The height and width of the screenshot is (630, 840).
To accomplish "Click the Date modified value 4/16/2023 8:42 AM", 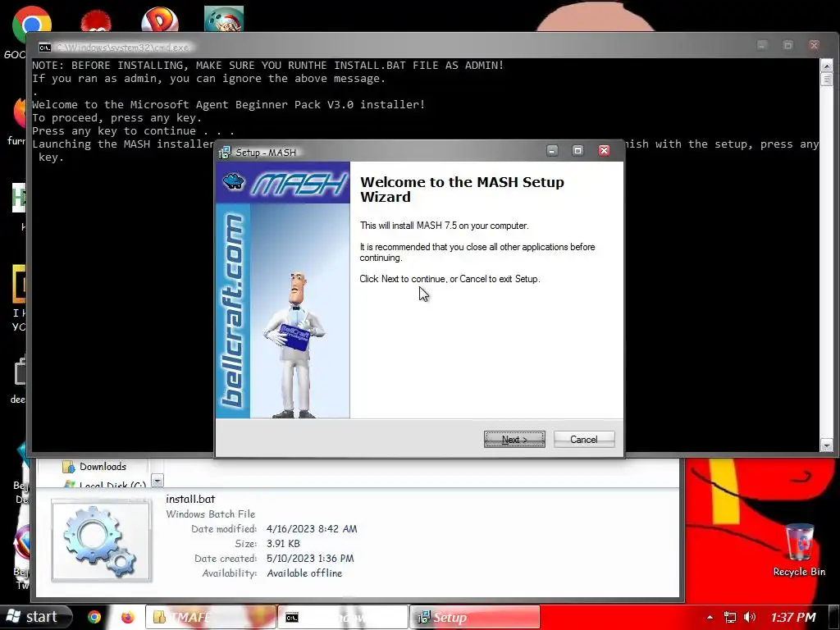I will 311,529.
